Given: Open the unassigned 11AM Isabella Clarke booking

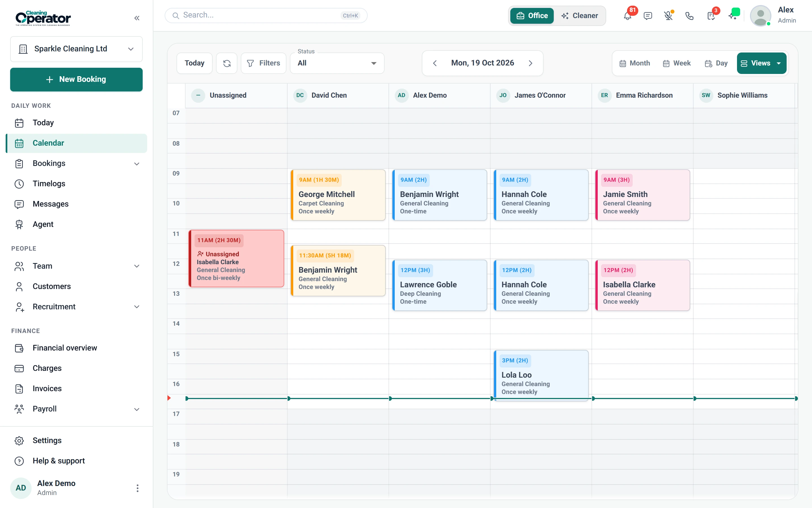Looking at the screenshot, I should point(237,259).
